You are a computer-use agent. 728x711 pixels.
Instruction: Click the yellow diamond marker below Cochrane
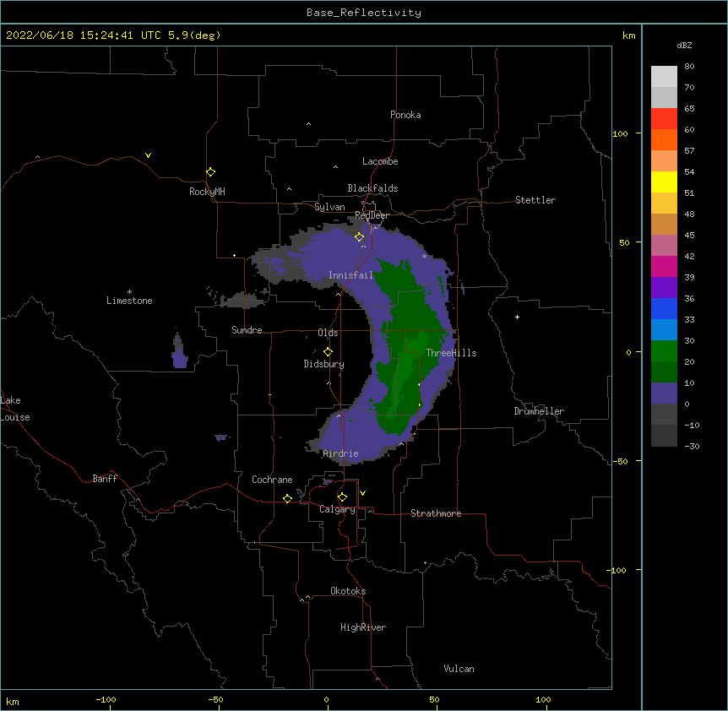pyautogui.click(x=287, y=498)
